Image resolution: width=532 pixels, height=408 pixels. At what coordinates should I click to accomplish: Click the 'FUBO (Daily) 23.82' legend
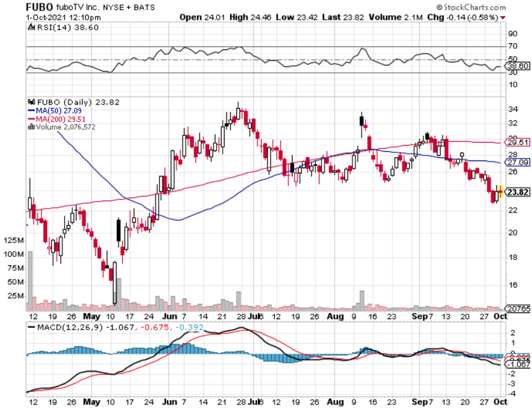click(78, 102)
